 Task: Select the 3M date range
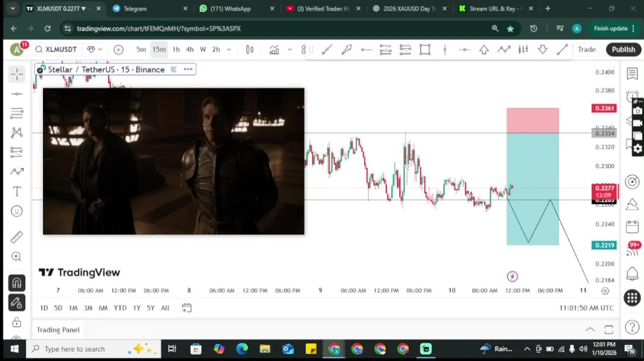point(88,308)
